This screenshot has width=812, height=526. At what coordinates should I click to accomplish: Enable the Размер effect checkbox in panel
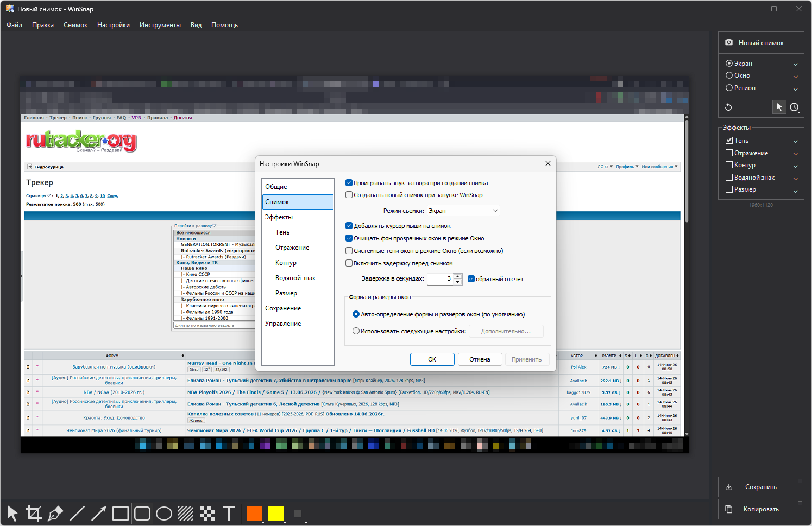click(x=729, y=189)
